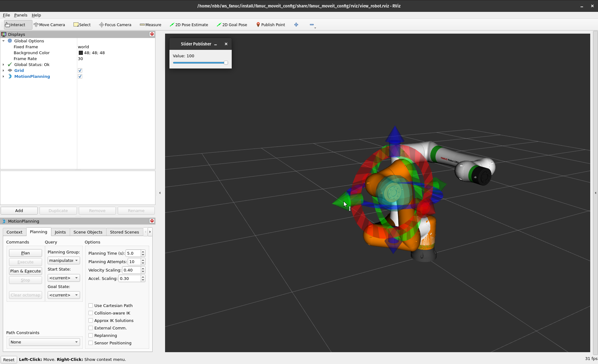Activate the Focus Camera tool
The height and width of the screenshot is (364, 598).
coord(115,25)
